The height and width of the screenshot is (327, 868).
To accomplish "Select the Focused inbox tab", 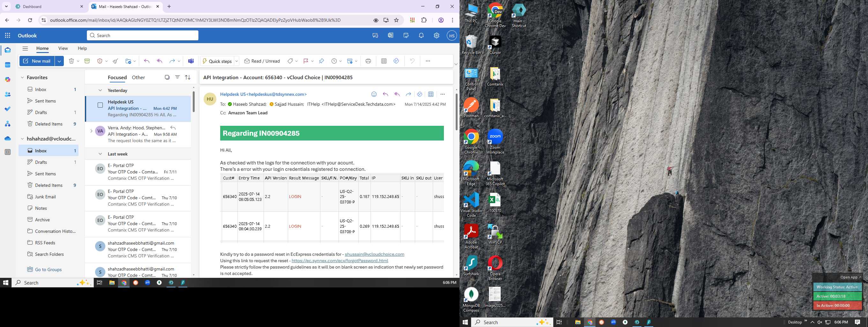I will (117, 78).
